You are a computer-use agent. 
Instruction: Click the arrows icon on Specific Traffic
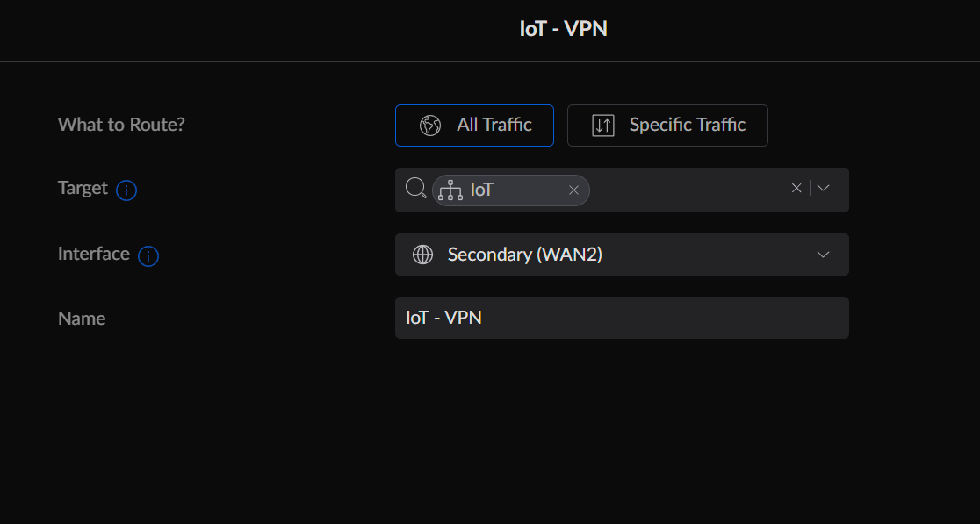pos(603,126)
